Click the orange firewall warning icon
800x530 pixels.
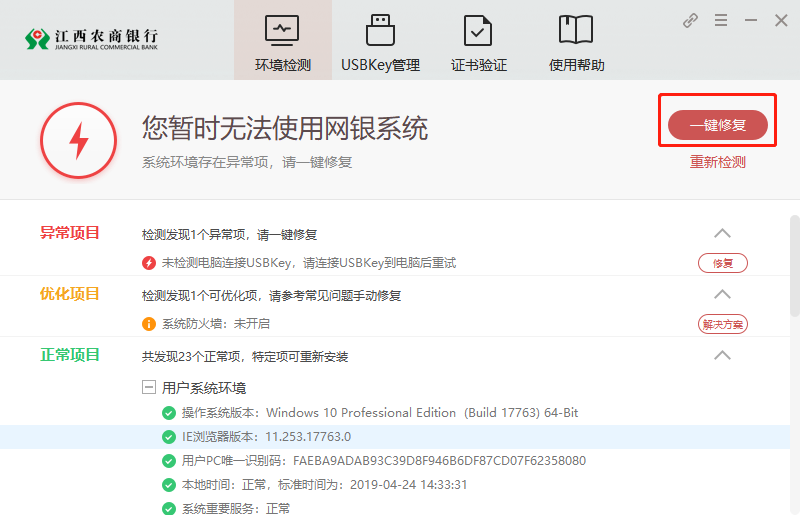pos(148,324)
